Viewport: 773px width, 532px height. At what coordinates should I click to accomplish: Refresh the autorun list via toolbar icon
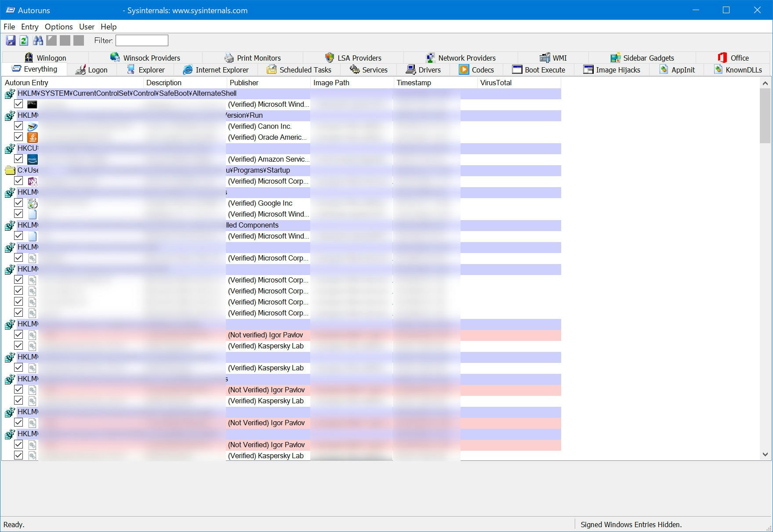(x=24, y=40)
